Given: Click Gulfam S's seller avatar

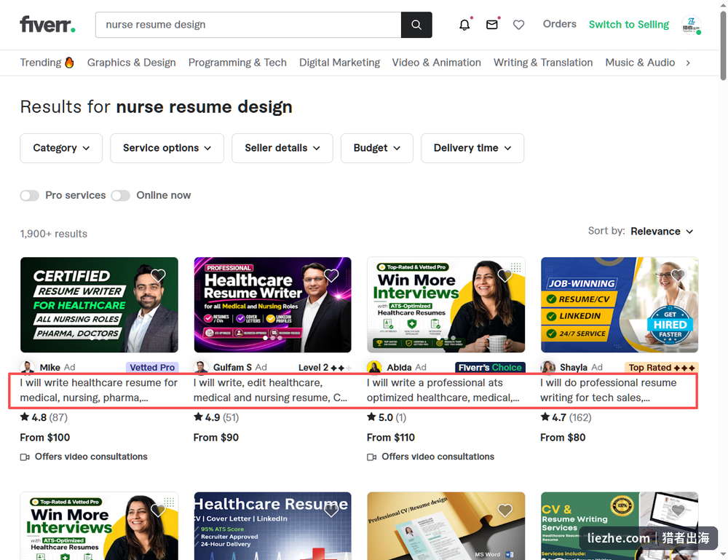Looking at the screenshot, I should pos(201,367).
